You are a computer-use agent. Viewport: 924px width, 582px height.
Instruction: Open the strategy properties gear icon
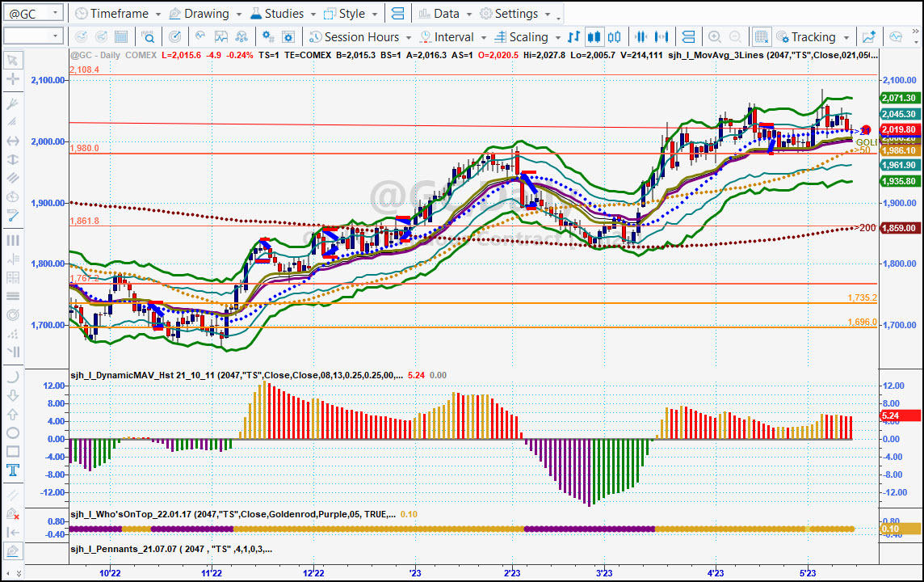267,37
